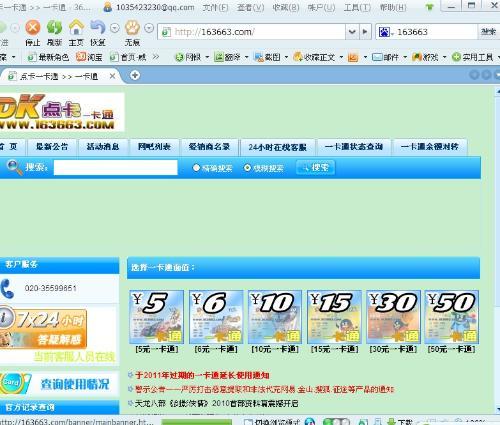Click the DK点卡 site logo

tap(62, 112)
